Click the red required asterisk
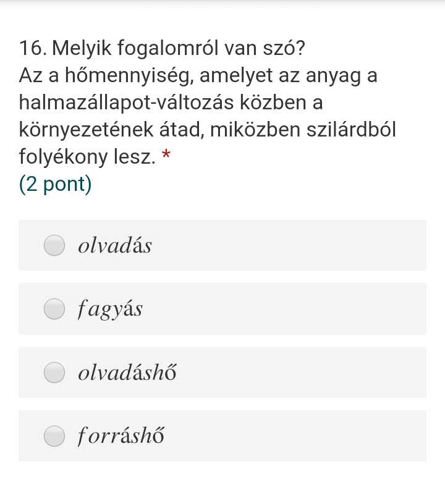 [166, 157]
